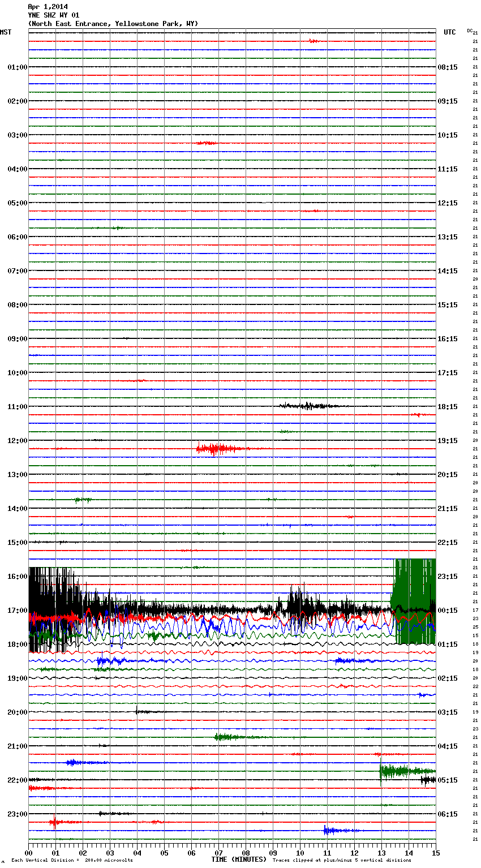
Task: Click minute tick label 03
Action: click(x=110, y=853)
